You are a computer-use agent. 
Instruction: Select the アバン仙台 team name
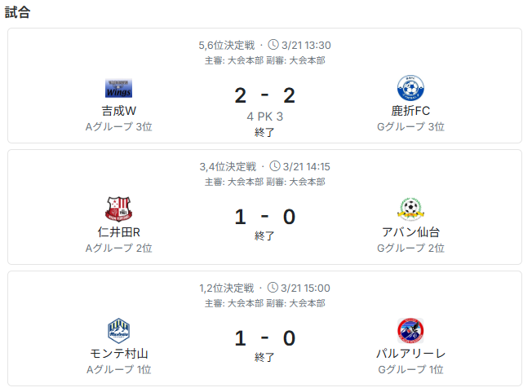[410, 232]
